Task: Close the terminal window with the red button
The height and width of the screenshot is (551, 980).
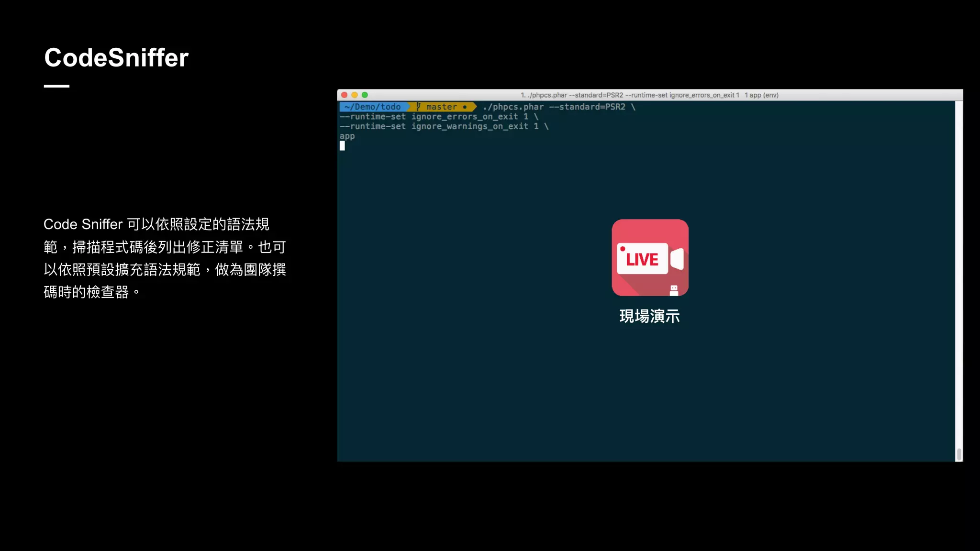Action: (344, 95)
